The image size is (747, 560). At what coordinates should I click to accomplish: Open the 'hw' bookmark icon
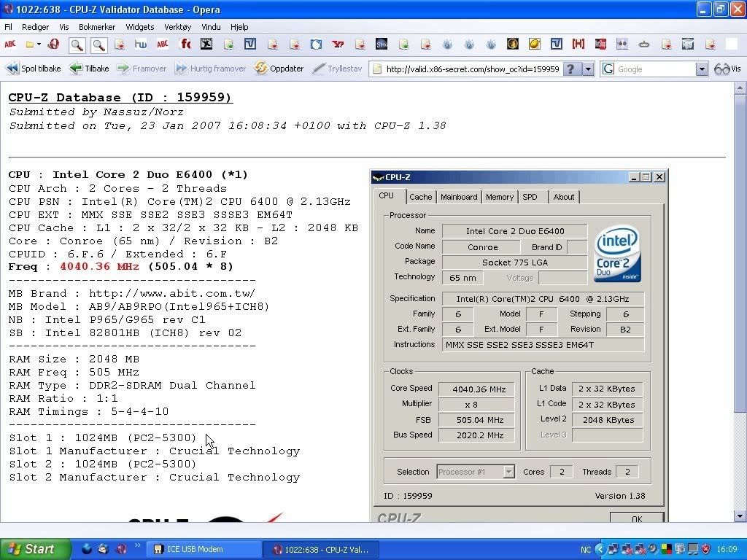pos(141,44)
